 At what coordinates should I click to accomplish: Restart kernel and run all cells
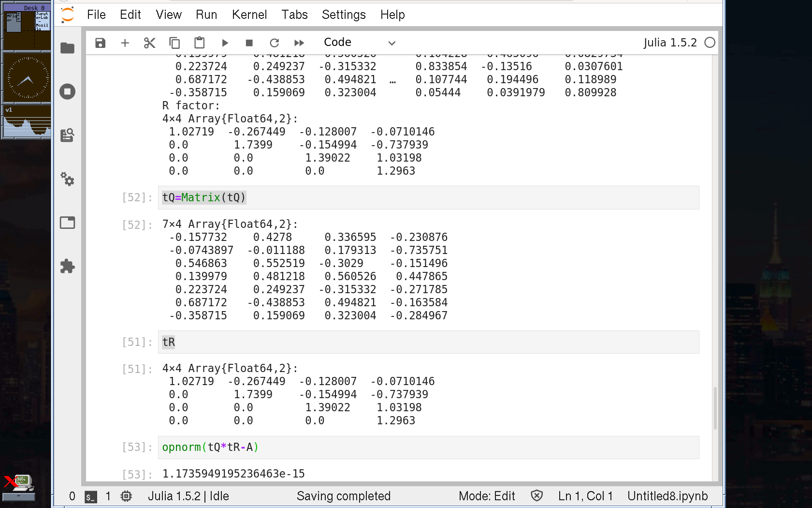(299, 43)
